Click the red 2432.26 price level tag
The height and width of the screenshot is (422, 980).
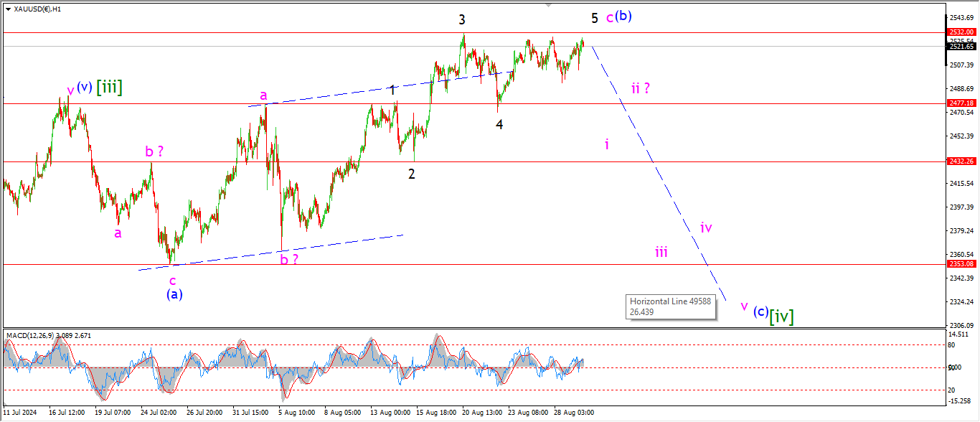pyautogui.click(x=961, y=161)
